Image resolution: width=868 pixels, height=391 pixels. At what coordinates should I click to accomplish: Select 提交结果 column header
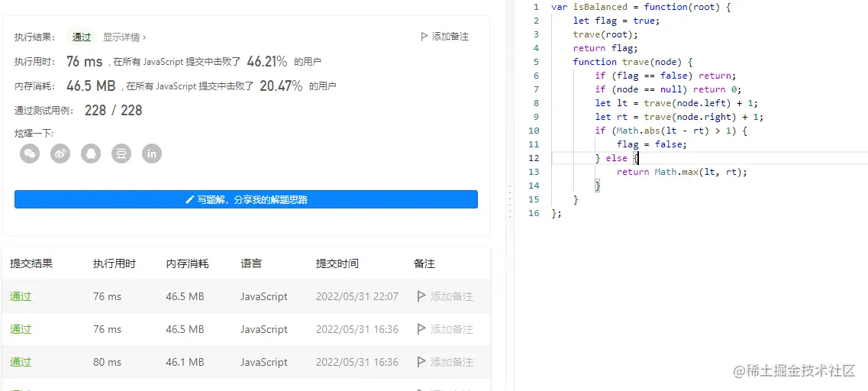(x=31, y=263)
